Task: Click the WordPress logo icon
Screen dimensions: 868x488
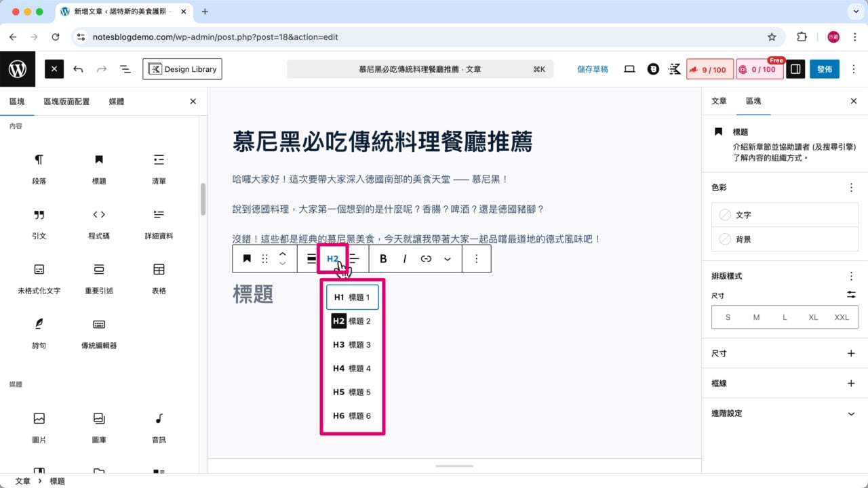Action: coord(18,68)
